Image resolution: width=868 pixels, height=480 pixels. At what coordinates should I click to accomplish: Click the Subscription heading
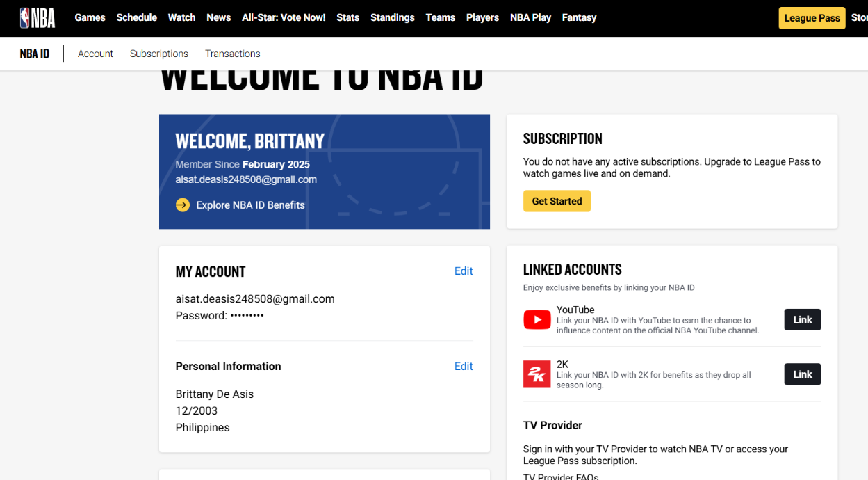click(563, 138)
